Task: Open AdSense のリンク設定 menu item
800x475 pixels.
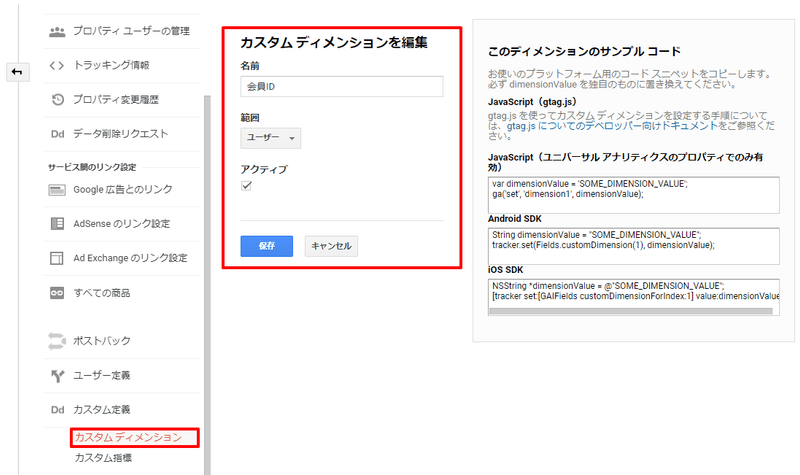Action: pos(121,224)
